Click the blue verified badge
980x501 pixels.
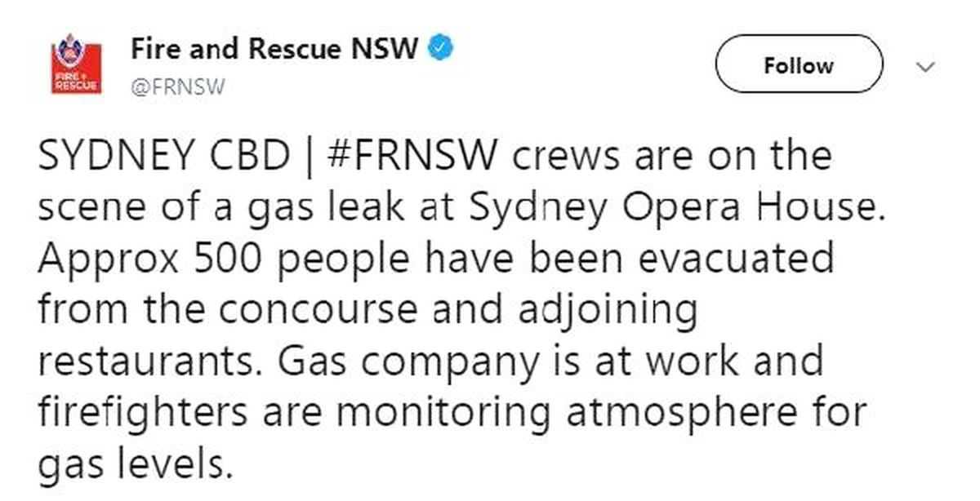pyautogui.click(x=441, y=50)
